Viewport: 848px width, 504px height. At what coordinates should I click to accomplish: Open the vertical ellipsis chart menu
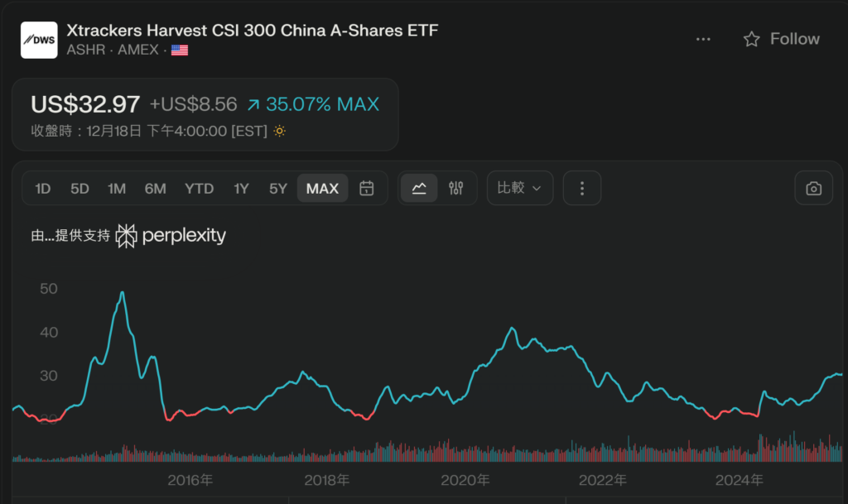point(582,188)
